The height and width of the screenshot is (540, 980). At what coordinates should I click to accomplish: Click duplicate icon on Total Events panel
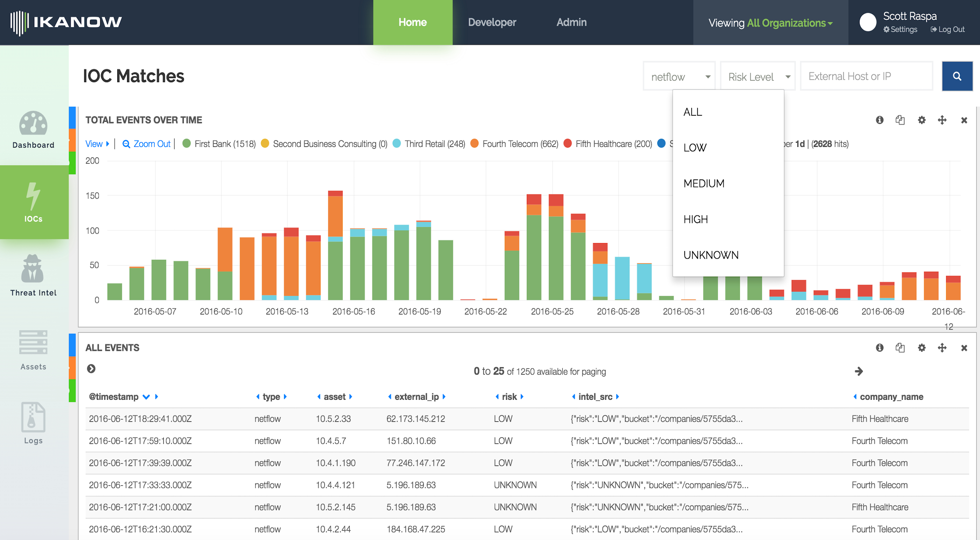(x=900, y=120)
